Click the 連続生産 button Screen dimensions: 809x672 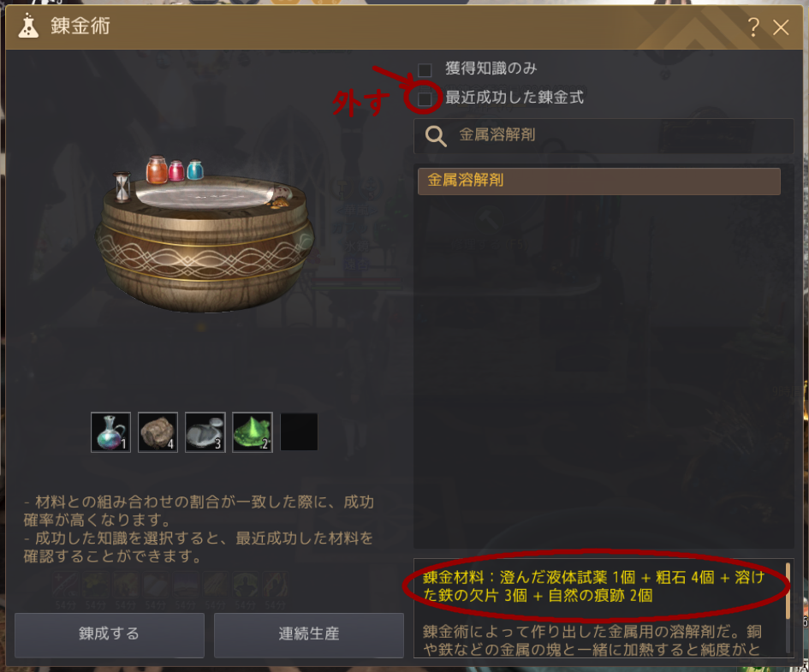click(x=309, y=634)
